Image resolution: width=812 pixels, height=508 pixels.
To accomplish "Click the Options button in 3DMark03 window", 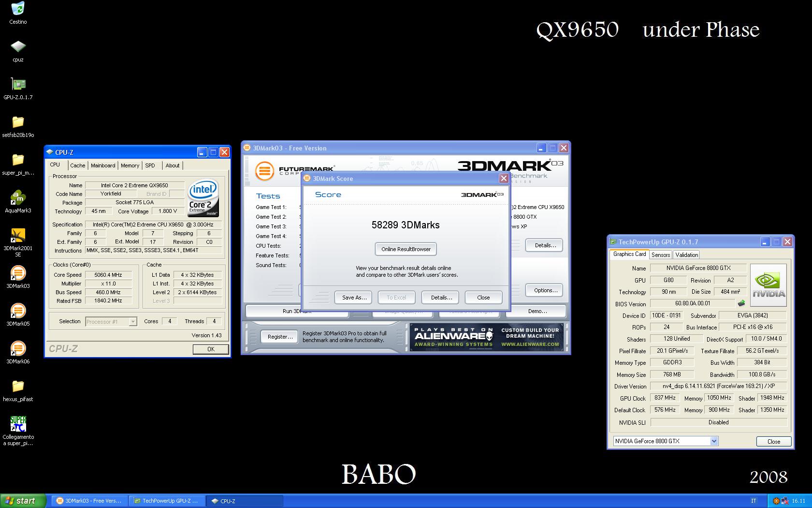I will (545, 290).
